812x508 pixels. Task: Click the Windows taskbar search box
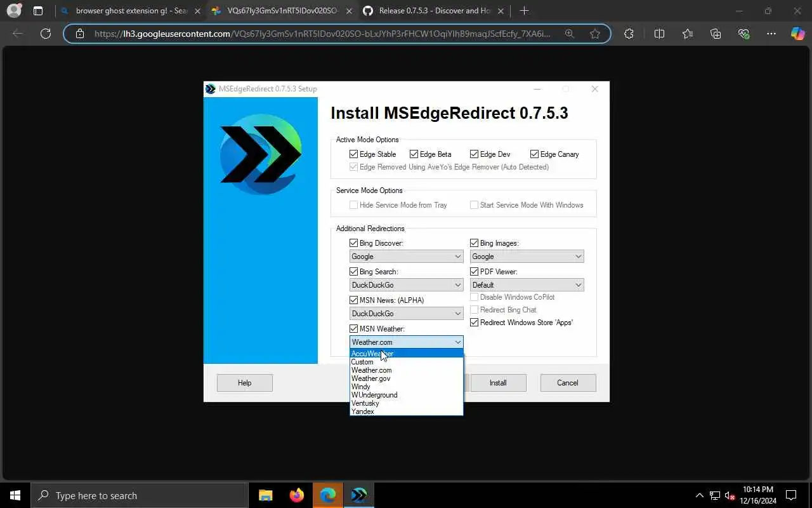[x=140, y=495]
